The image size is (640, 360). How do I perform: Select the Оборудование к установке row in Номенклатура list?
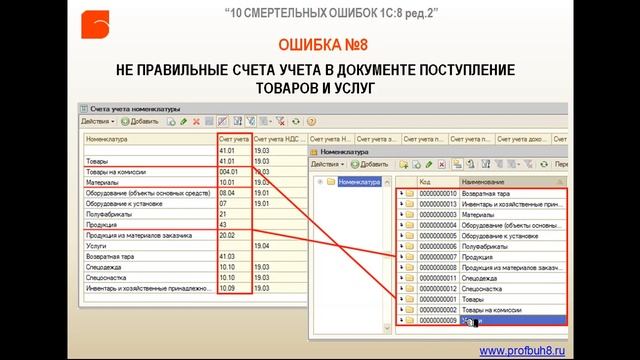(482, 236)
